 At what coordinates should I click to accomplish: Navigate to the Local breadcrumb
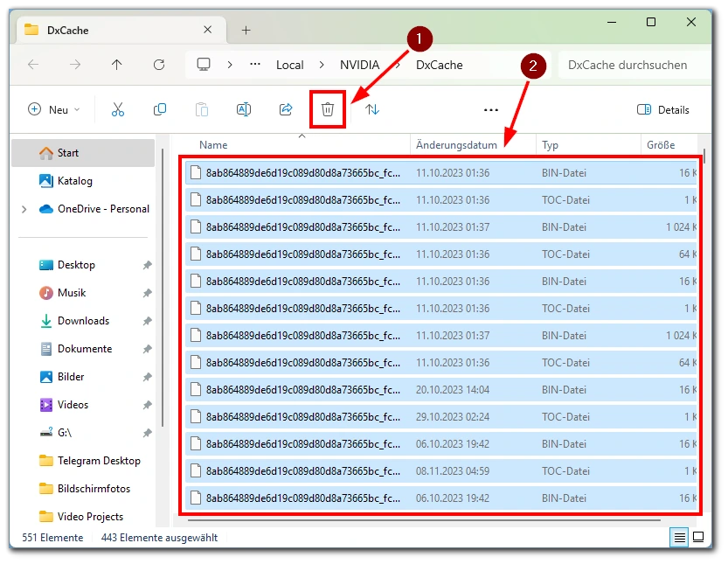pyautogui.click(x=290, y=65)
